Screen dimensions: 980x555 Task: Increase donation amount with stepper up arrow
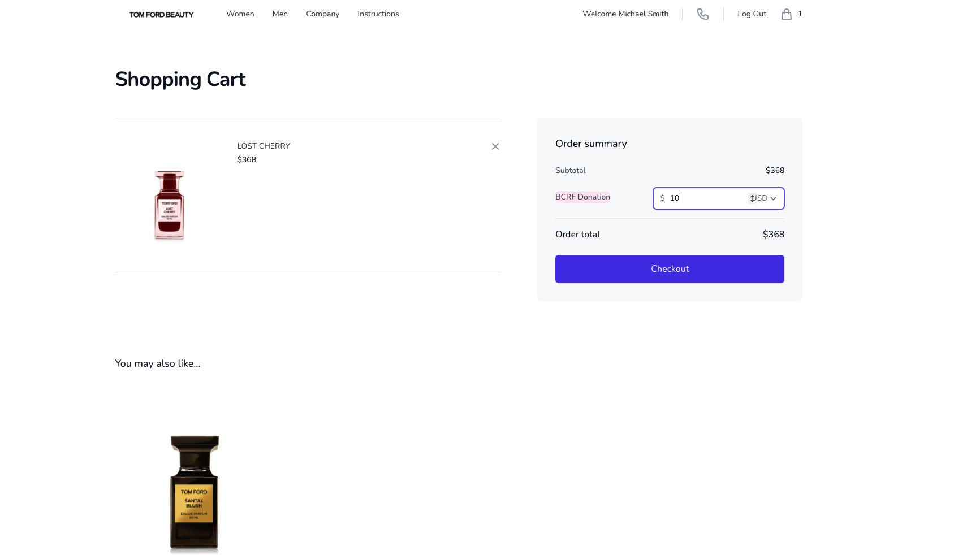point(752,196)
